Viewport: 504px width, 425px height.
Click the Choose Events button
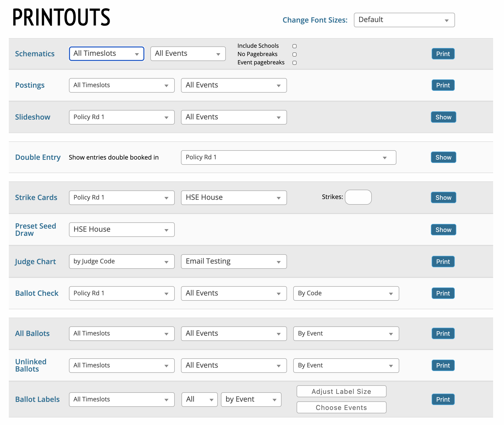coord(341,408)
